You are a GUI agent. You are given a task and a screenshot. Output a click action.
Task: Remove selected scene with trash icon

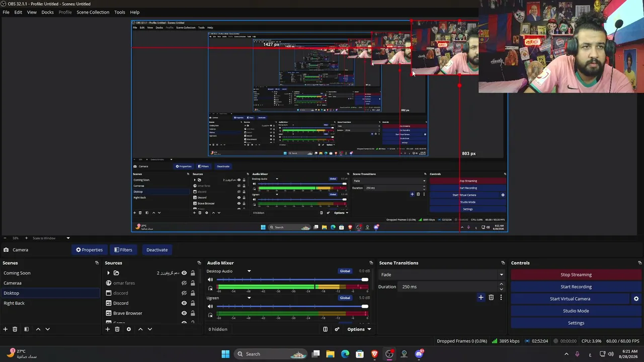[x=15, y=329]
